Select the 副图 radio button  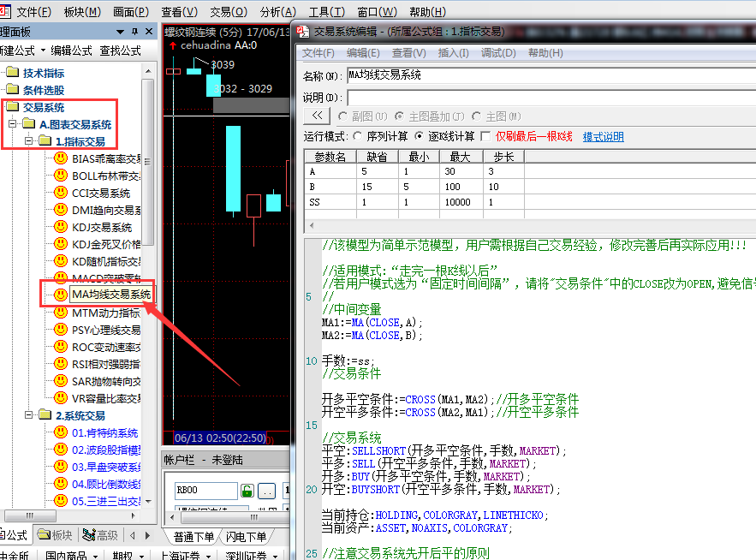[342, 116]
